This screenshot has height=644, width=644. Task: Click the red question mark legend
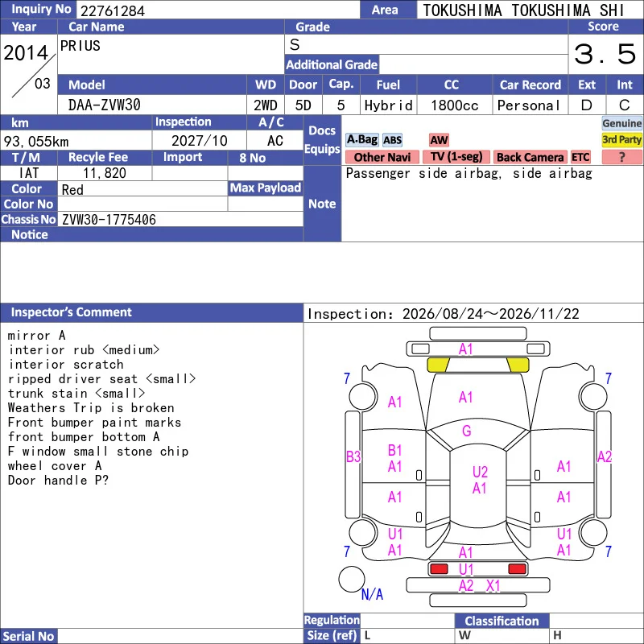coord(621,157)
